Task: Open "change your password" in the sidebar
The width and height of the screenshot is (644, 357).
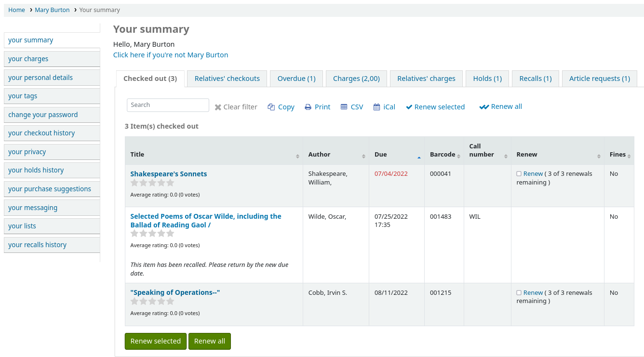Action: 43,115
